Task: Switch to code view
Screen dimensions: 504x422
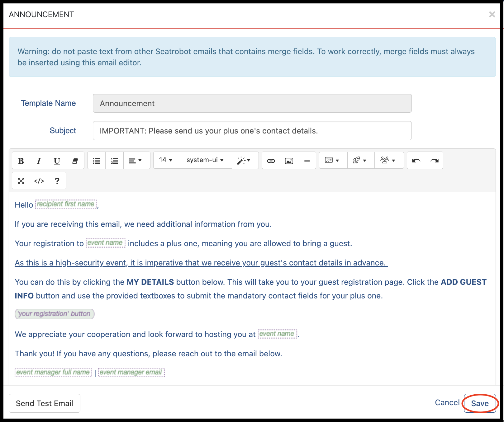Action: pyautogui.click(x=39, y=181)
